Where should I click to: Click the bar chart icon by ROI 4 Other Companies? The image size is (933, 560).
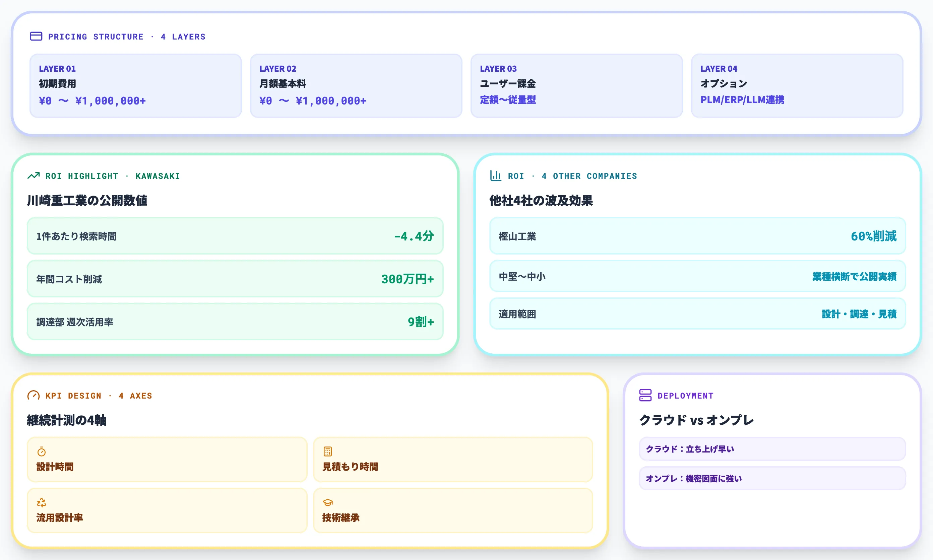pos(495,176)
